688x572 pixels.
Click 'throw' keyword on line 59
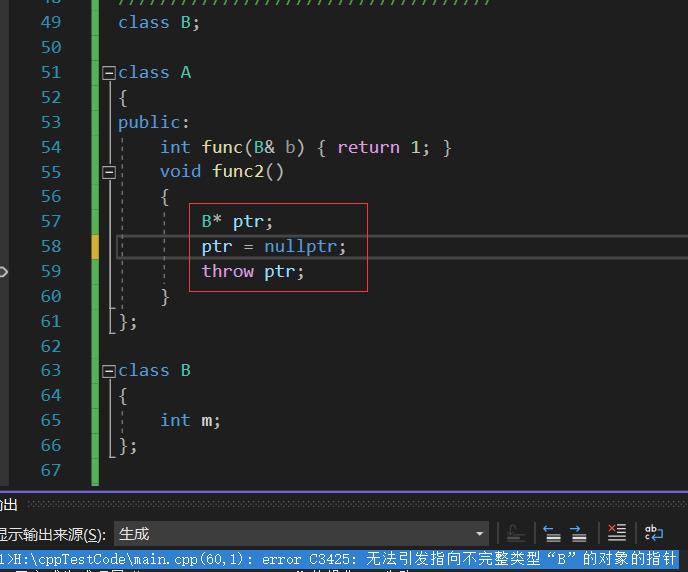(x=228, y=271)
